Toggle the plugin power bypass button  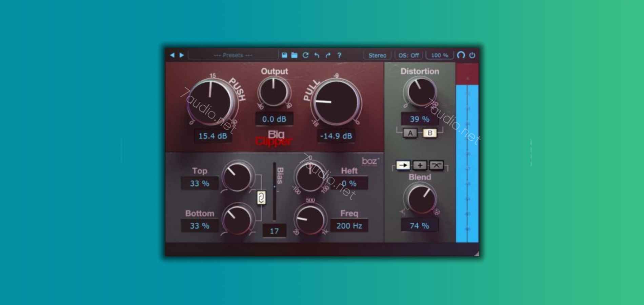click(472, 55)
